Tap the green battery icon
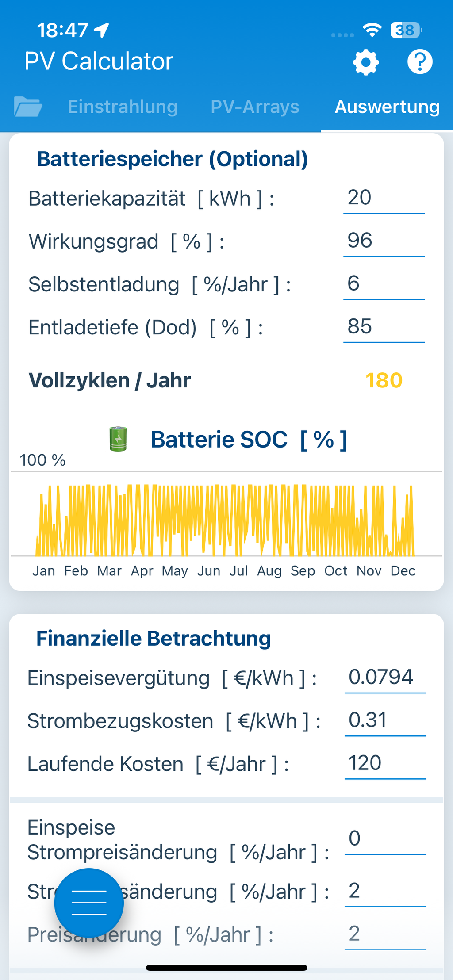 [x=118, y=439]
